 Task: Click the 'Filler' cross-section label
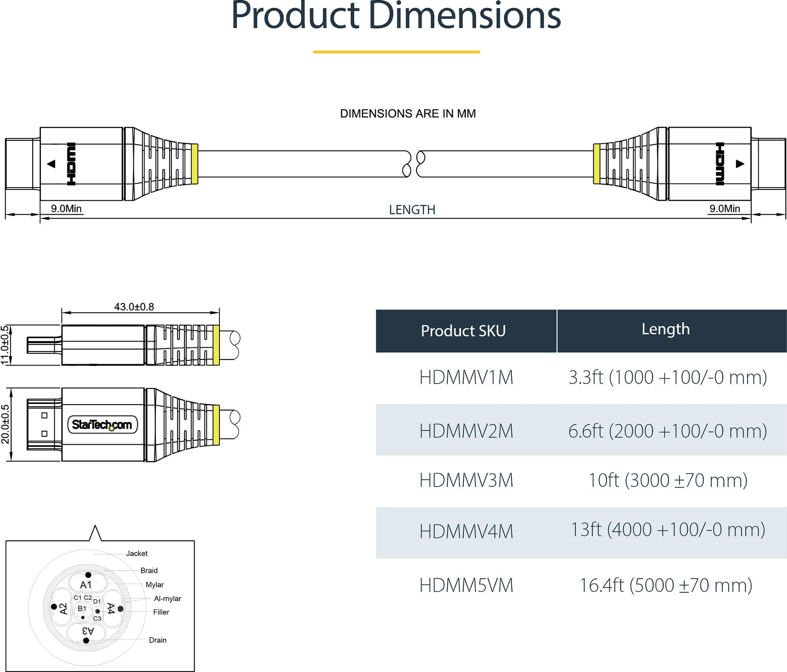161,612
